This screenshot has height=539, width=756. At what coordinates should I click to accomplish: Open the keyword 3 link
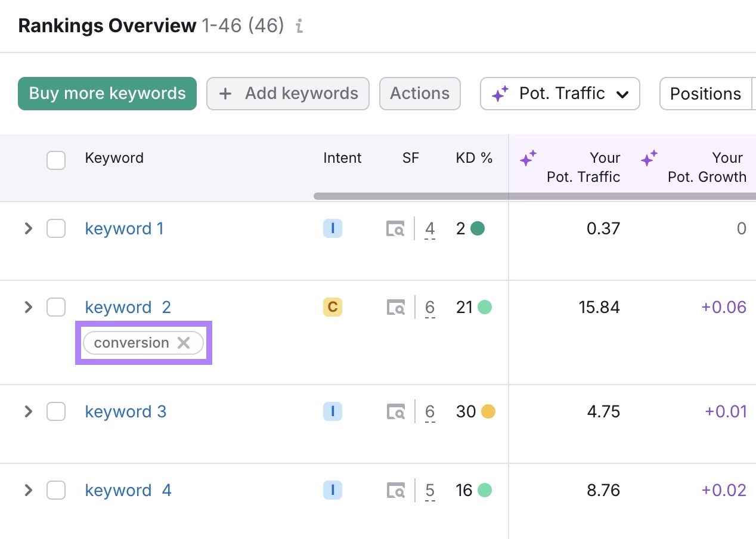coord(125,411)
